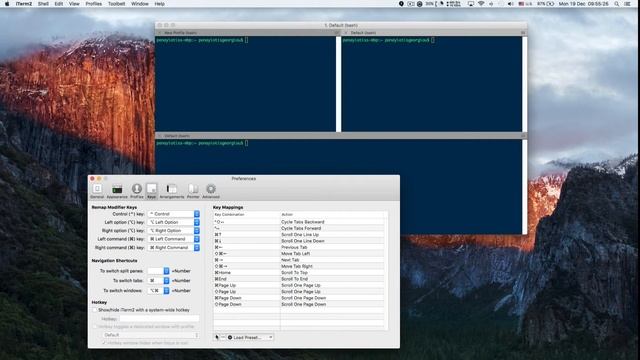The height and width of the screenshot is (360, 640).
Task: Select the Keys preferences tab
Action: (x=151, y=191)
